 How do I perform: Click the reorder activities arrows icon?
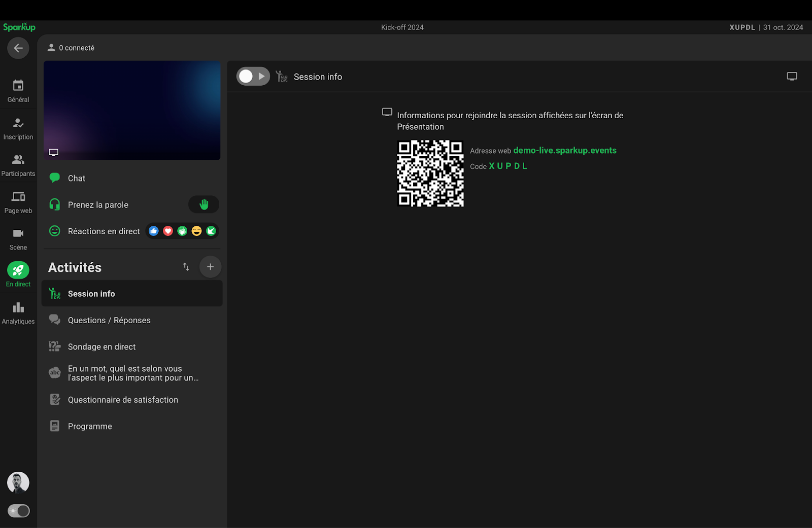(x=186, y=267)
